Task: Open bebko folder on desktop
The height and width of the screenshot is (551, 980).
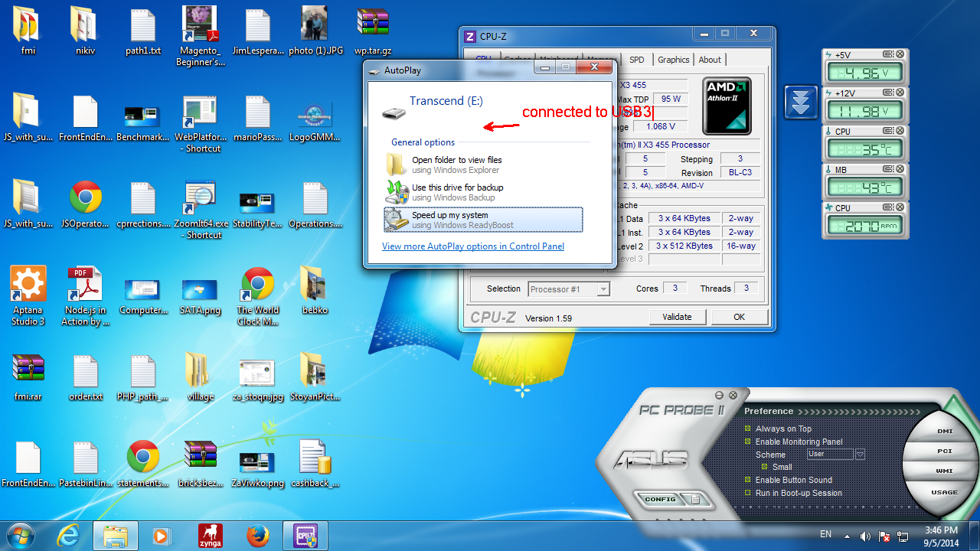Action: click(315, 291)
